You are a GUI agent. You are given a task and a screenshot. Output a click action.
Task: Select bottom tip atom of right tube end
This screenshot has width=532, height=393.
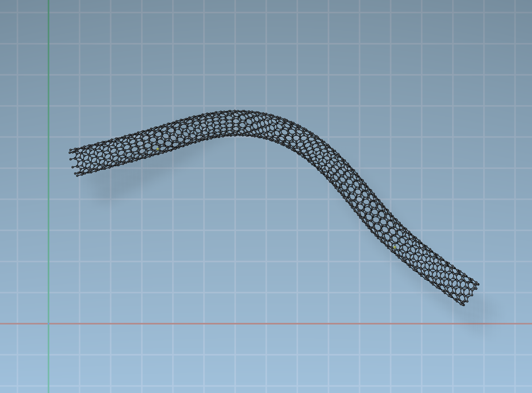point(463,305)
